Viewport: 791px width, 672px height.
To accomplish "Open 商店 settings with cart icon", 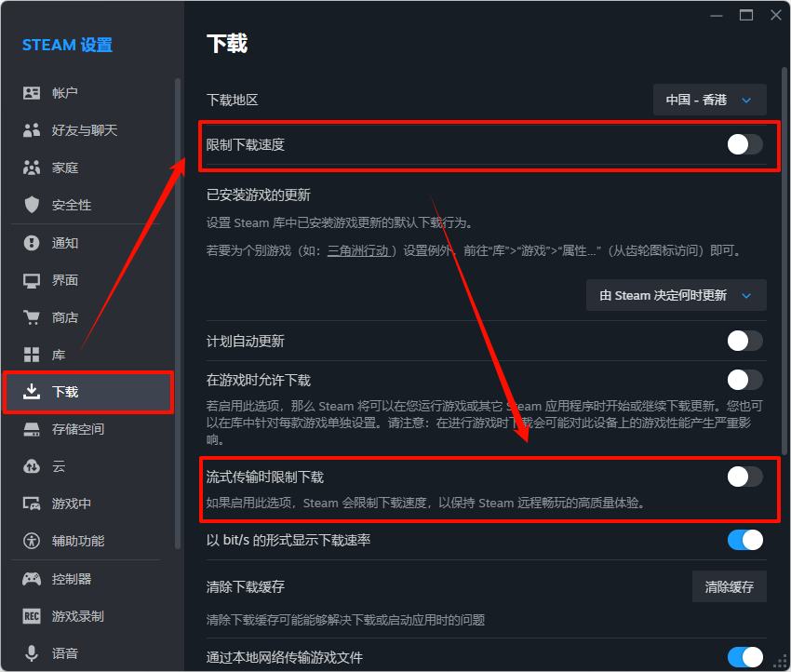I will [32, 316].
